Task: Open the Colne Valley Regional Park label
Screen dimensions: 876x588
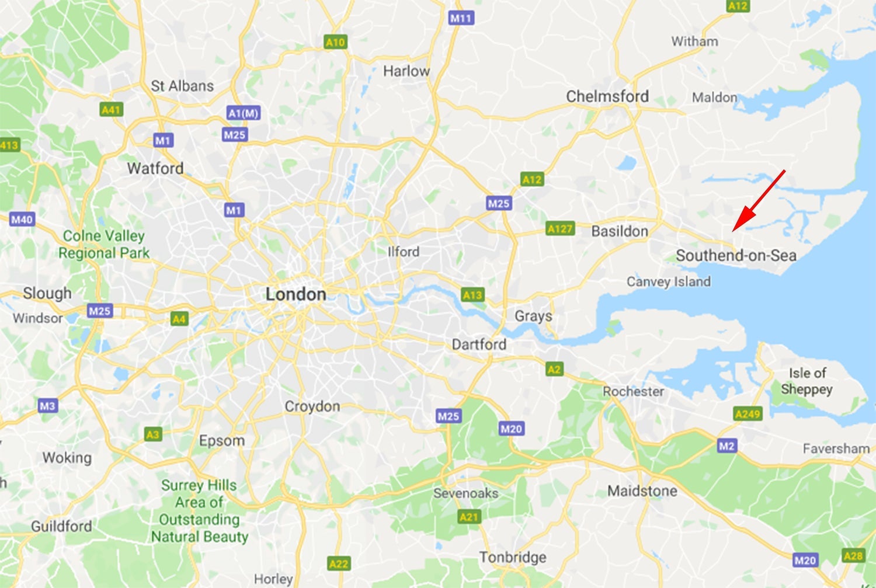Action: point(104,244)
